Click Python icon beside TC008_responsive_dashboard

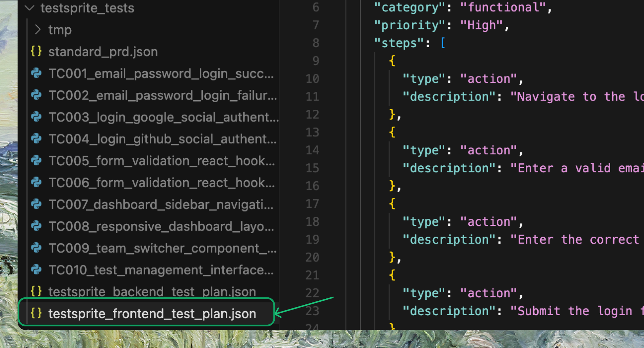coord(36,226)
